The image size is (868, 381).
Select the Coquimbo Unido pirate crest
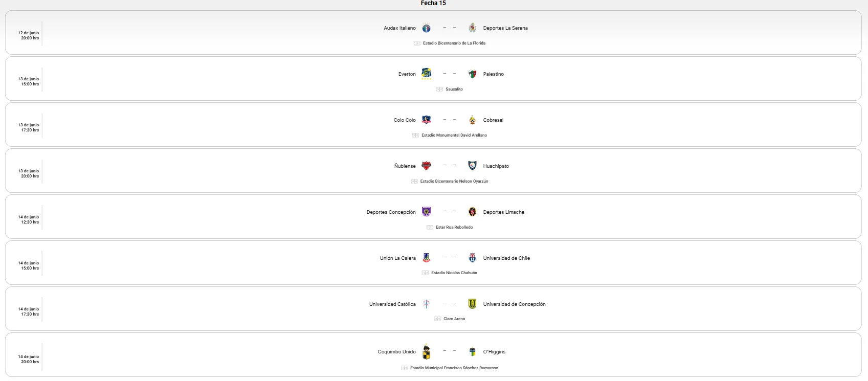[426, 351]
